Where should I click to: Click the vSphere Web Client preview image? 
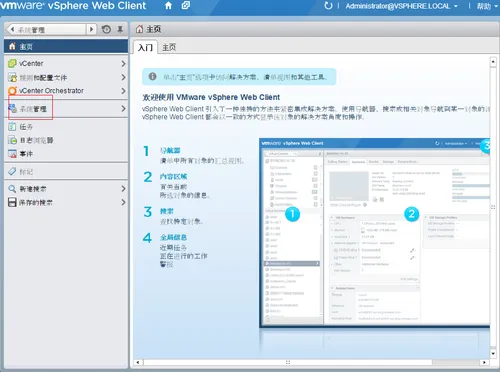click(375, 233)
